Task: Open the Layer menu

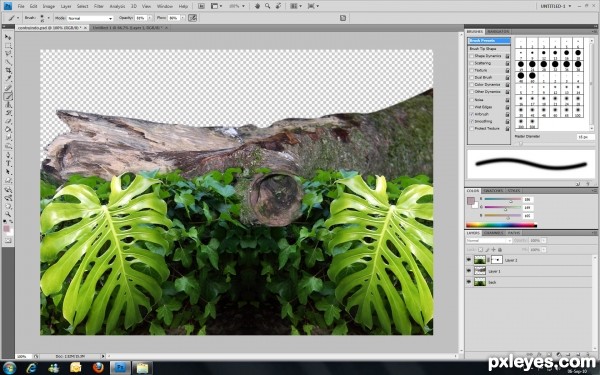Action: click(66, 6)
